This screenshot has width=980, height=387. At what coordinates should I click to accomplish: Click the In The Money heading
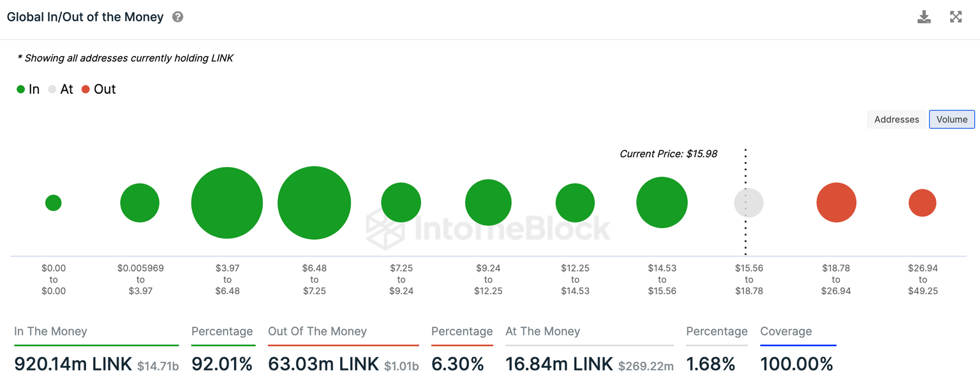50,332
